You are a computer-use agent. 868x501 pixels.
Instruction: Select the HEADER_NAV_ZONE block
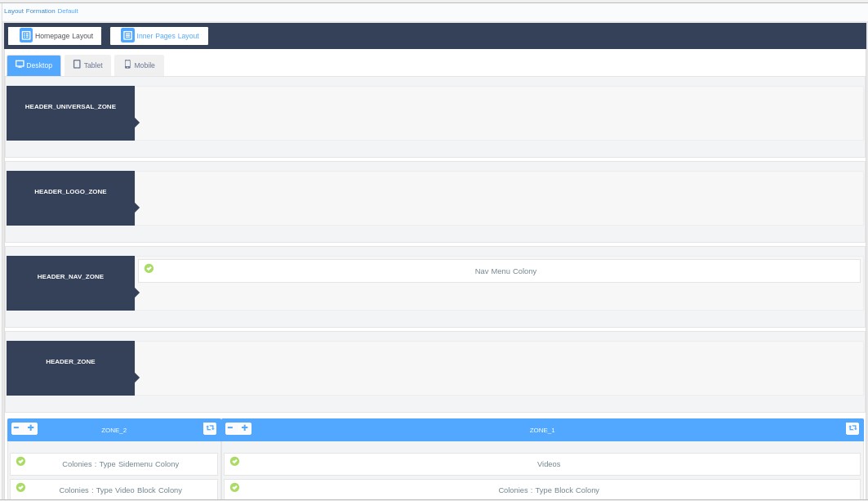(70, 284)
